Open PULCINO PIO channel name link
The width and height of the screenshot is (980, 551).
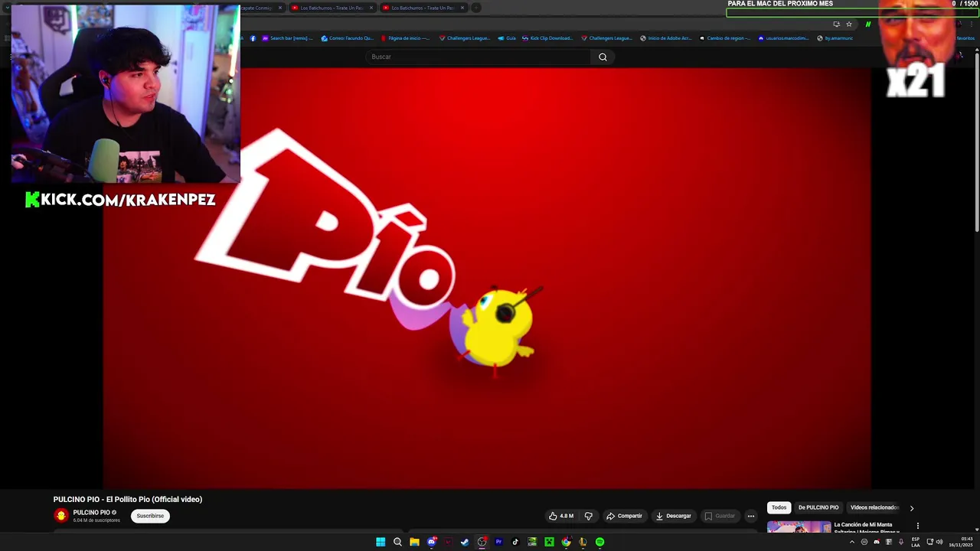click(x=91, y=513)
